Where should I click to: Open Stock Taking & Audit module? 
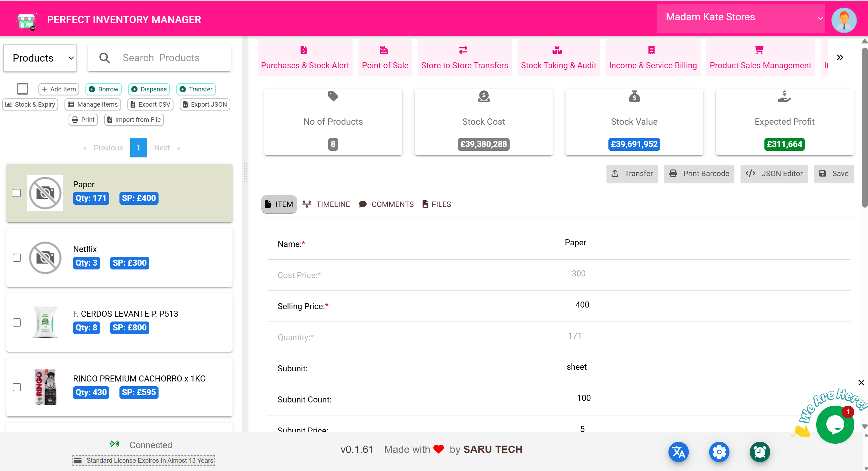558,57
